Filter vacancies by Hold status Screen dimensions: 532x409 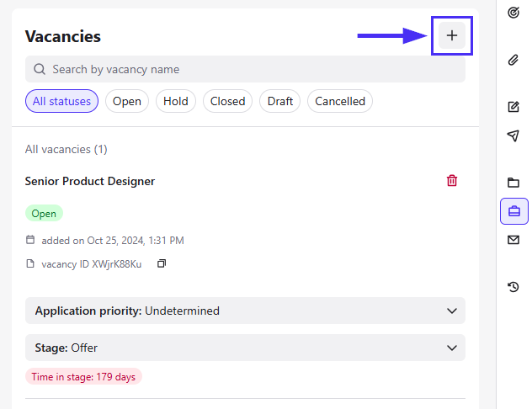click(x=176, y=101)
